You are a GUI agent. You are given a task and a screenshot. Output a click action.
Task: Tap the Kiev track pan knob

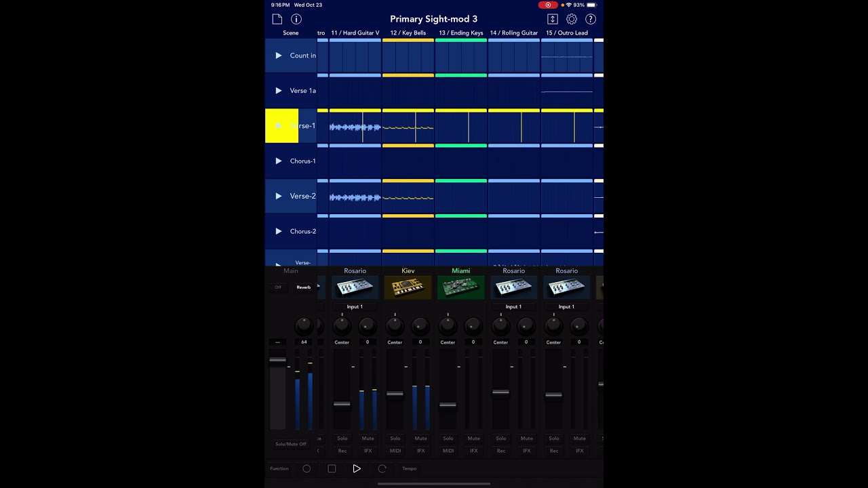pos(395,326)
